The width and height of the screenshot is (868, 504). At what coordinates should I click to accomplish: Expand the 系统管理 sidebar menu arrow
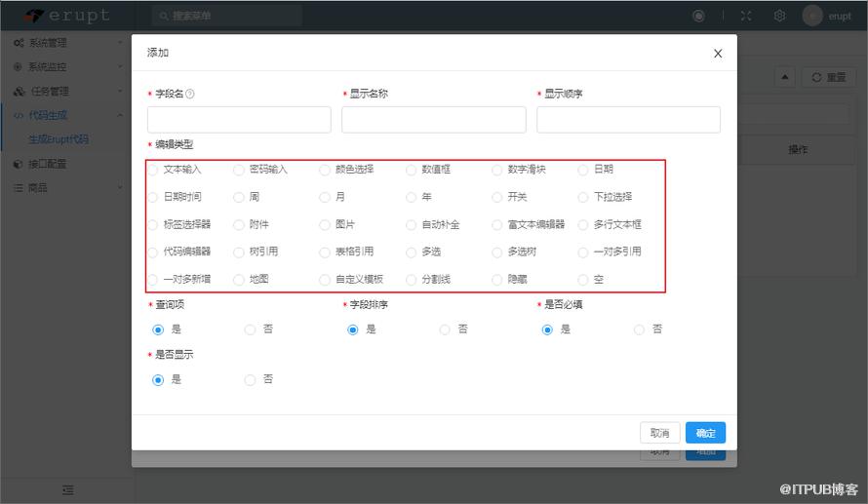coord(120,43)
